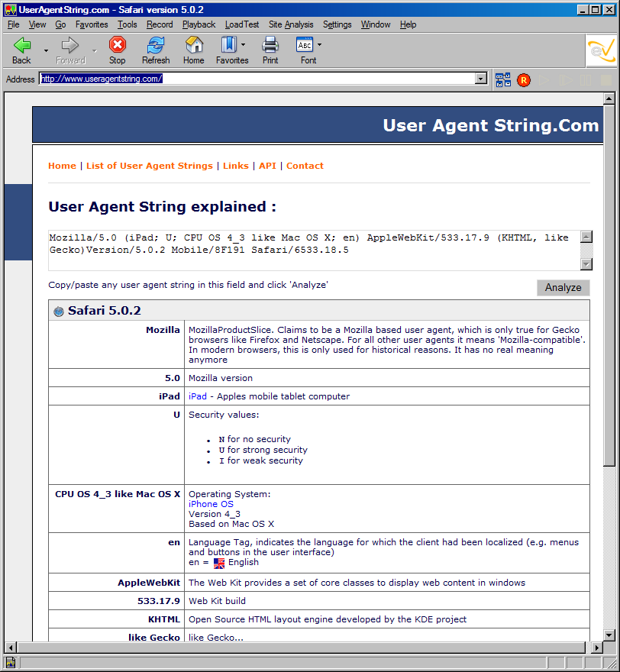
Task: Click the Font toolbar icon
Action: 305,44
